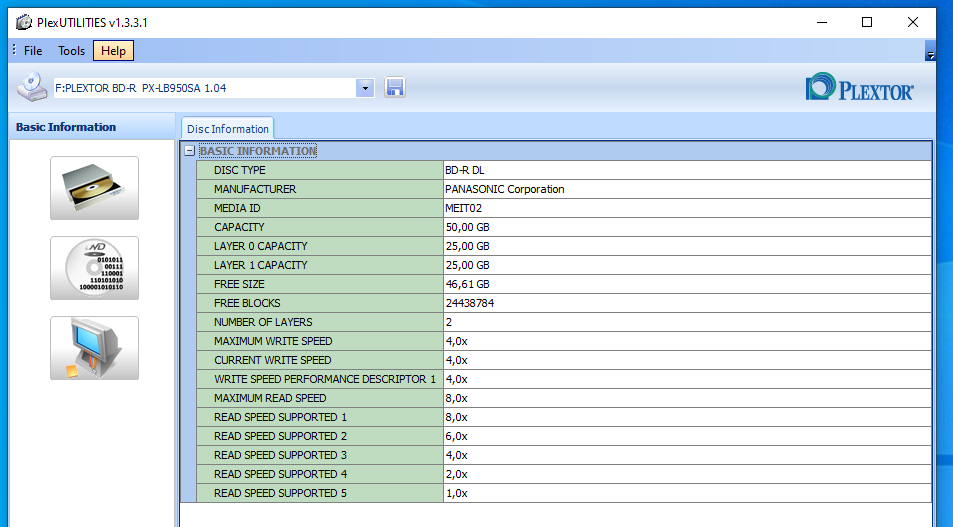Open the computer system information icon
This screenshot has height=527, width=953.
click(x=94, y=348)
